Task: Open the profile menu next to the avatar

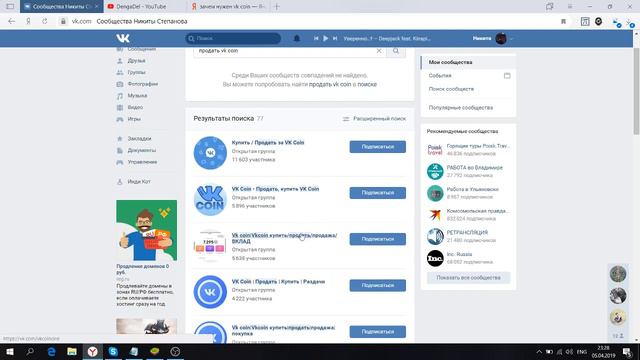Action: [511, 39]
